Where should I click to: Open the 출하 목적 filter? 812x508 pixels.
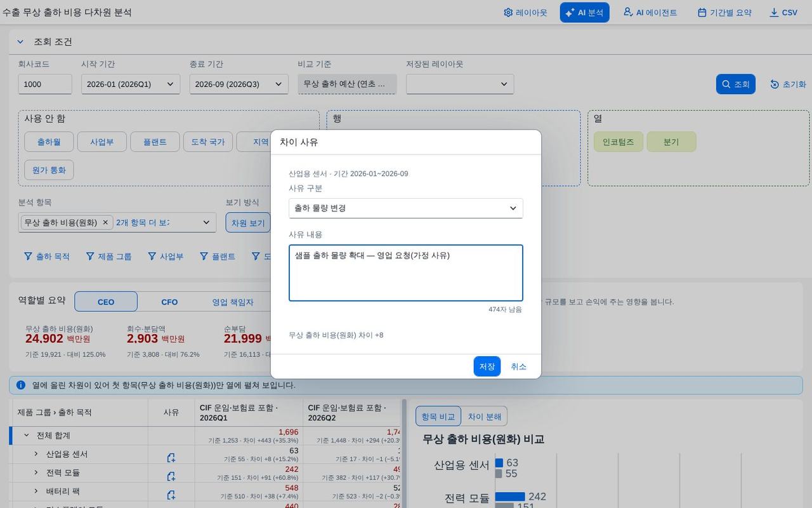47,257
